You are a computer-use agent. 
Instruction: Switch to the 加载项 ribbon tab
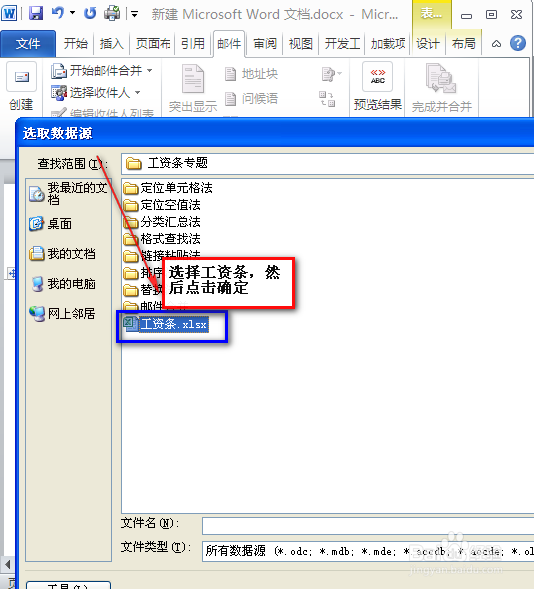pyautogui.click(x=388, y=44)
